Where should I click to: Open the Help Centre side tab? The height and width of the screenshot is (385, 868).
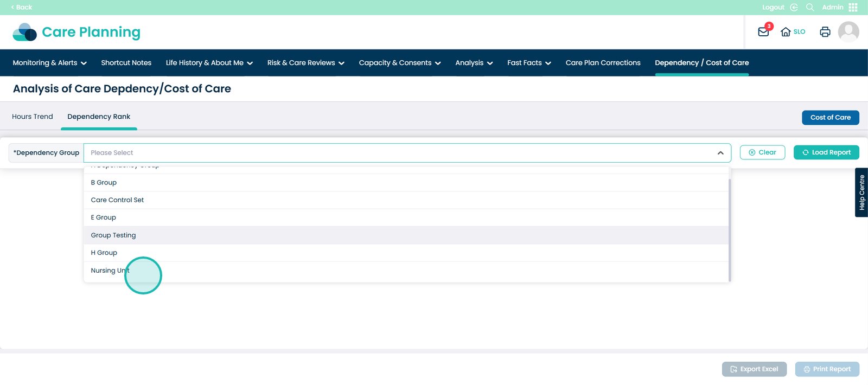(x=861, y=193)
